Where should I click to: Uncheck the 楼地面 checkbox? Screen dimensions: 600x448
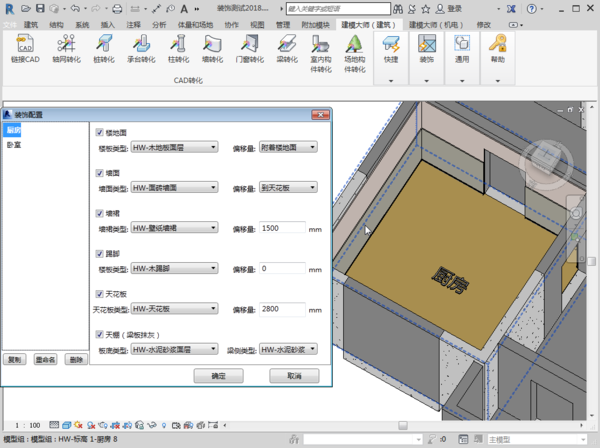coord(98,132)
